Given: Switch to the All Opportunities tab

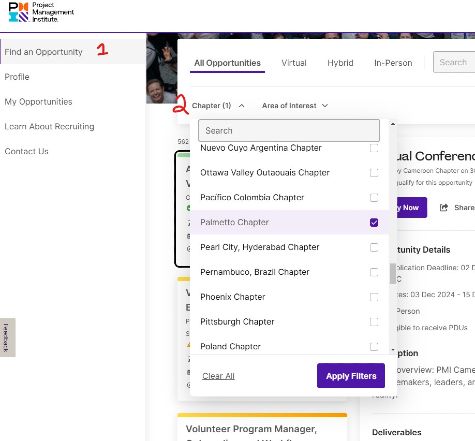Looking at the screenshot, I should point(227,63).
